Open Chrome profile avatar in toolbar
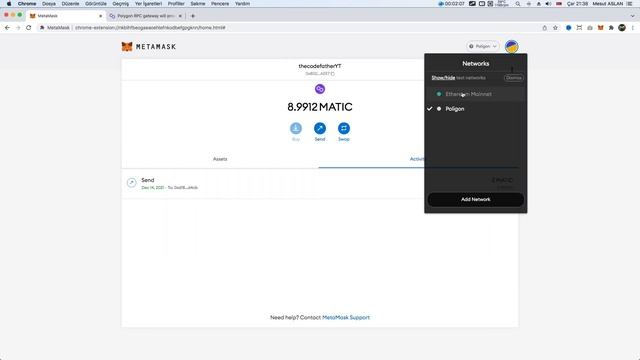Image resolution: width=640 pixels, height=360 pixels. (622, 28)
